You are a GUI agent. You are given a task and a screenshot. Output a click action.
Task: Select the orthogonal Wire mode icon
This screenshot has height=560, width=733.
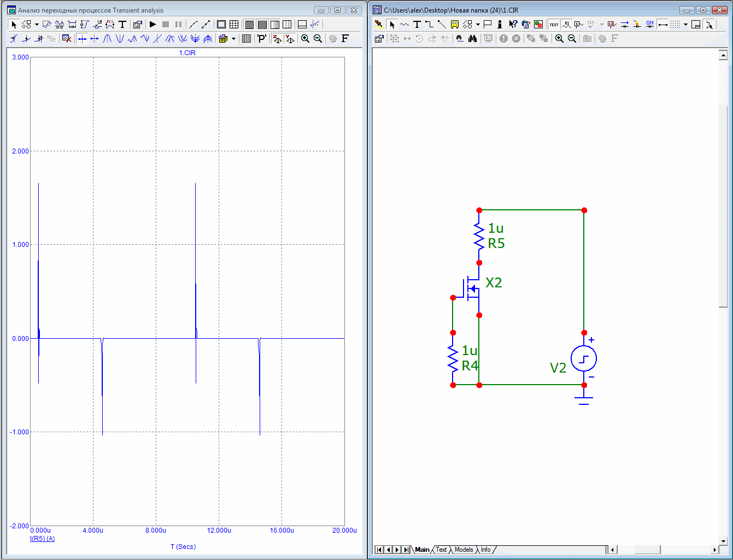point(430,25)
